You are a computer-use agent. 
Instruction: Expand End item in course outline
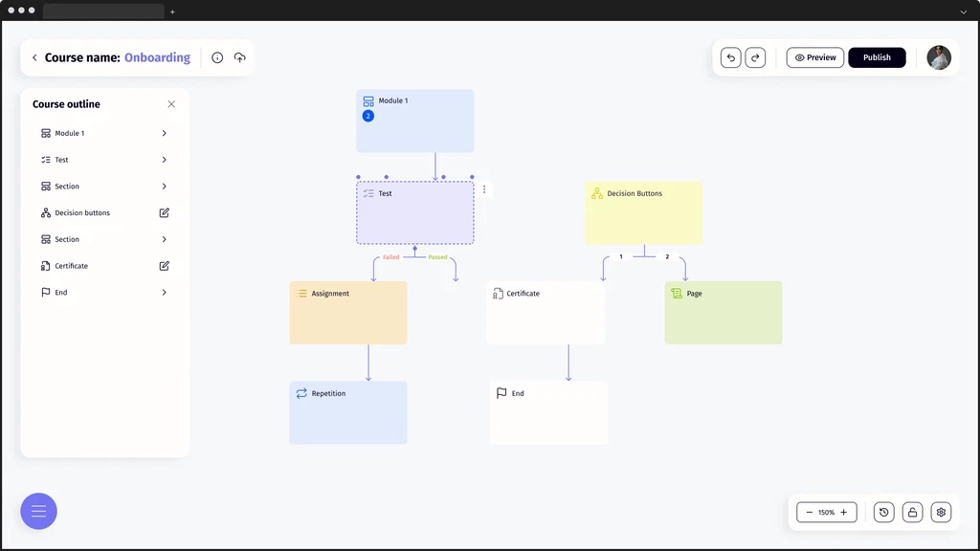165,293
